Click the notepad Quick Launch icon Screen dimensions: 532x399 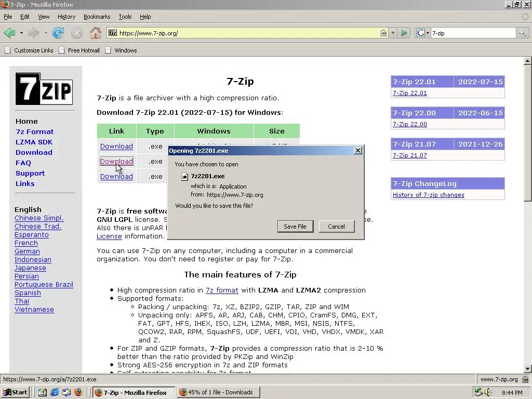(43, 392)
